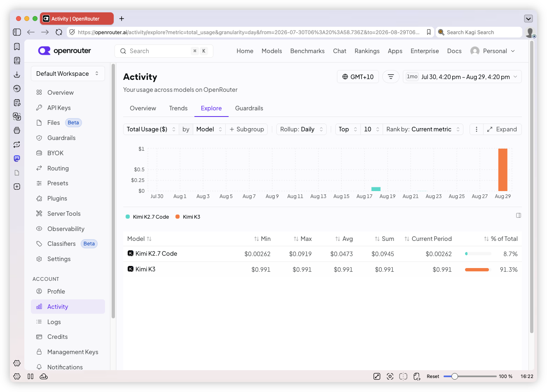Change the Rollup: Daily dropdown
Image resolution: width=547 pixels, height=392 pixels.
302,129
